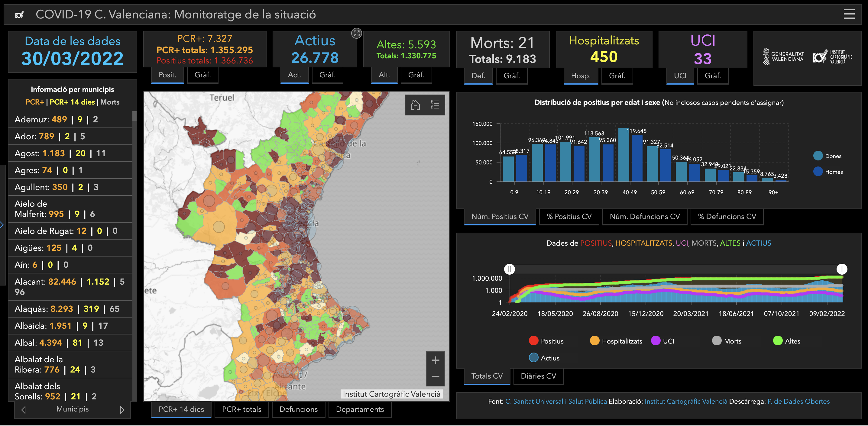
Task: Expand the collapsed left side panel arrow
Action: point(2,224)
